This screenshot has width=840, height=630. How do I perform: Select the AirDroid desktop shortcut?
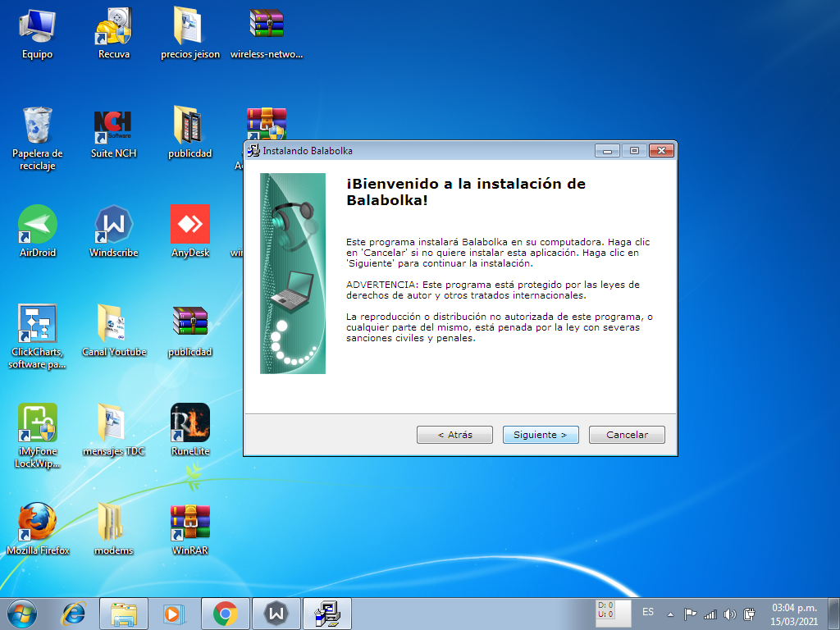pos(38,231)
